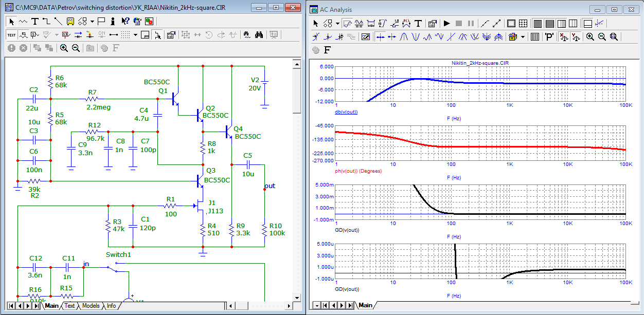This screenshot has width=644, height=315.
Task: Switch to the Models tab
Action: tap(91, 306)
